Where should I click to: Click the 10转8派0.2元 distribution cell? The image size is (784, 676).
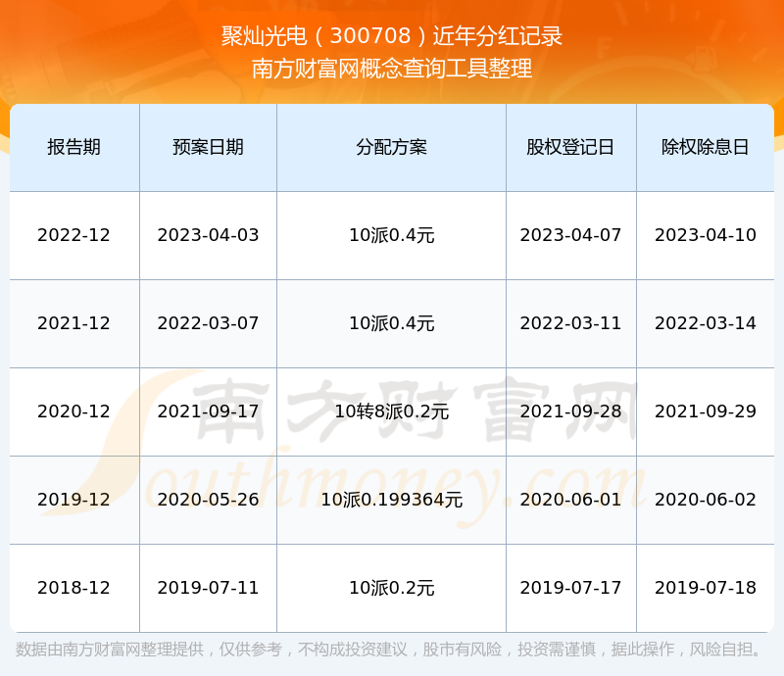[x=391, y=411]
